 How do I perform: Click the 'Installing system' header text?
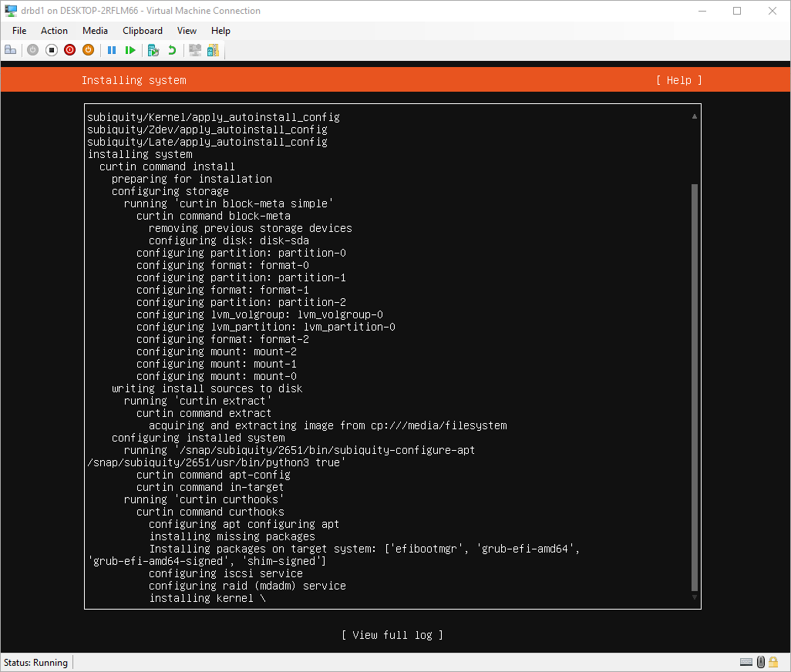(133, 80)
